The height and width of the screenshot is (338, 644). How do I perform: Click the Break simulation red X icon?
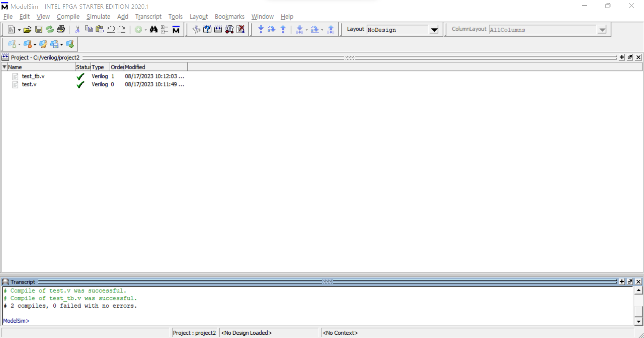click(240, 30)
